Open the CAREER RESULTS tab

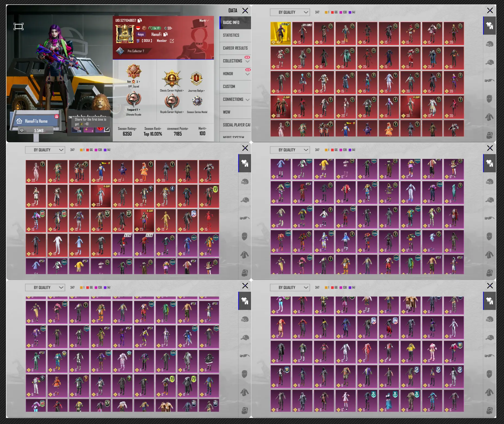235,48
